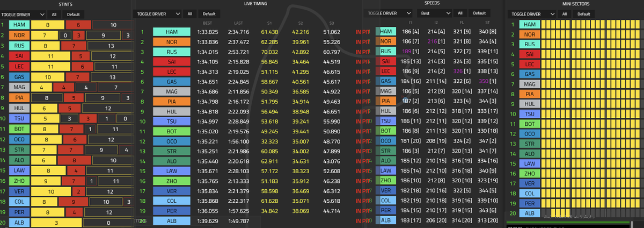Click HAM's yellow 8-lap stint bar

tap(47, 25)
